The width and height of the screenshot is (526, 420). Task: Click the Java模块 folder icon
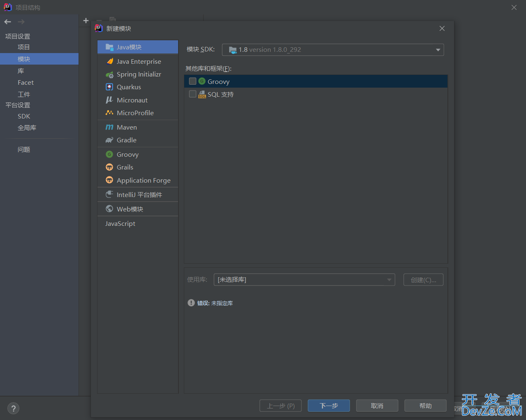(x=109, y=47)
